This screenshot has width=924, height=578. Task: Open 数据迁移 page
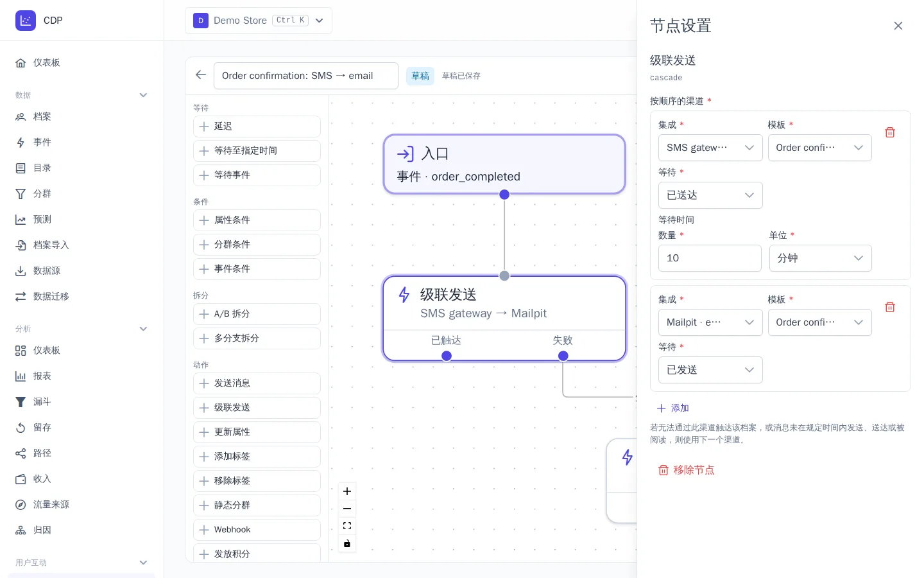pos(82,297)
